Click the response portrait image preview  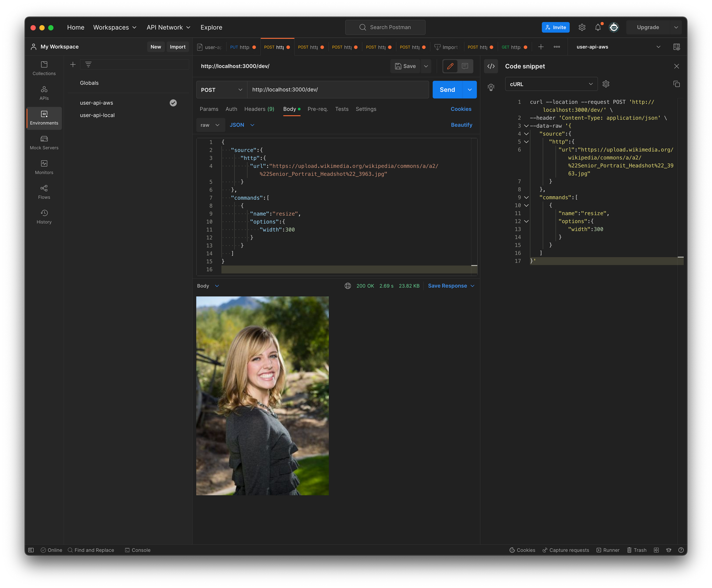pos(262,395)
